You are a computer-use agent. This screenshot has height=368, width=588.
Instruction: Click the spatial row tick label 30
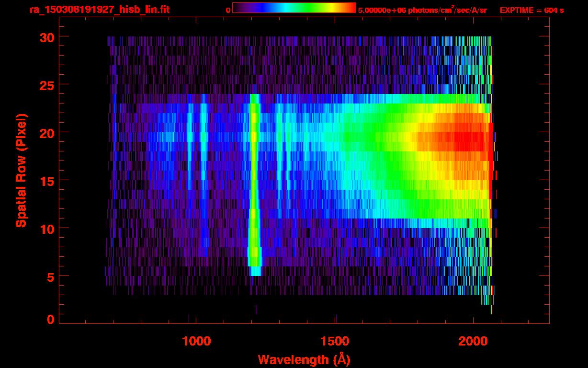47,37
